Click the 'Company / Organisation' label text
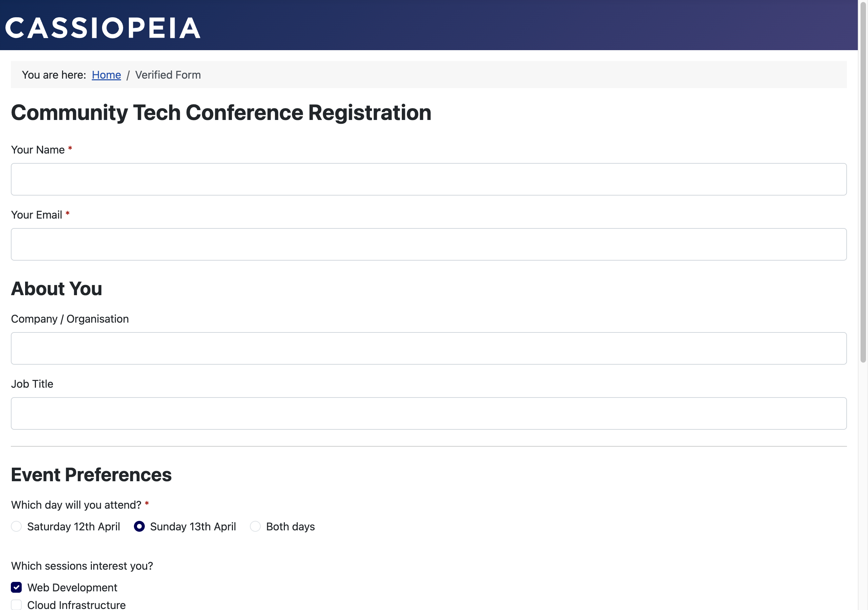The height and width of the screenshot is (610, 868). 70,319
